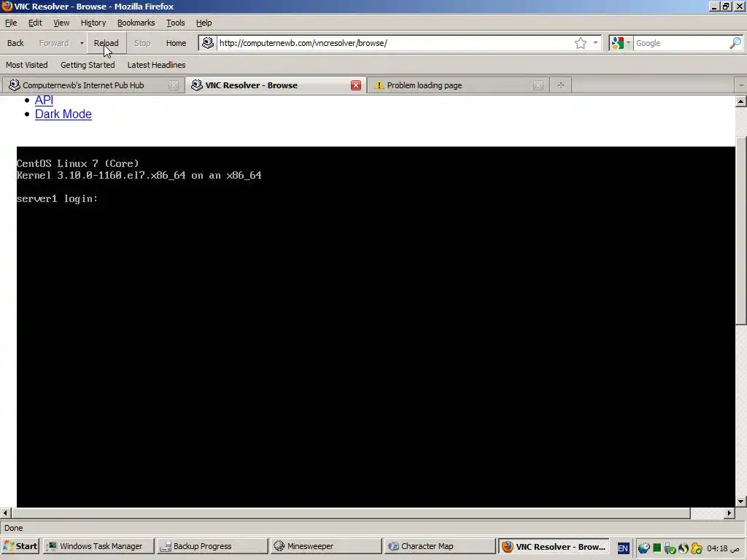Open Latest Headlines bookmark feed
Image resolution: width=747 pixels, height=560 pixels.
point(156,65)
